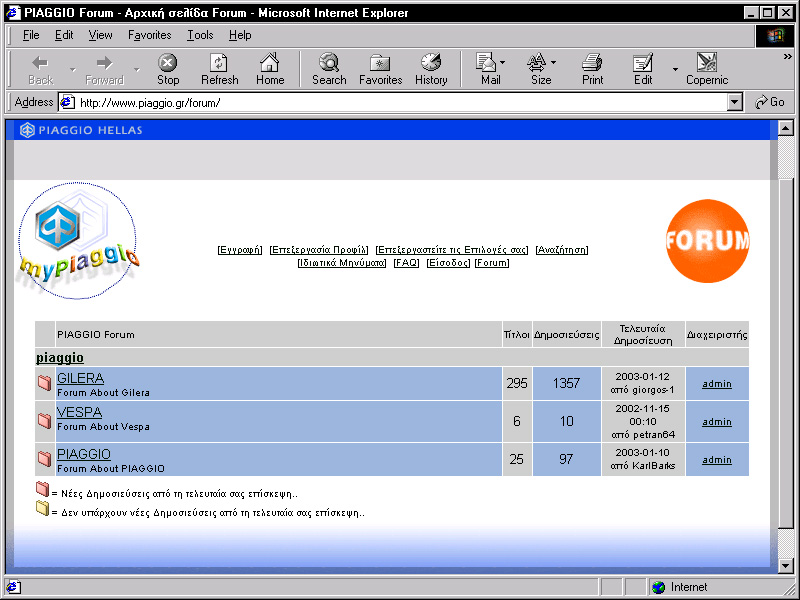
Task: Click the Forum About Vespa description
Action: pyautogui.click(x=103, y=427)
